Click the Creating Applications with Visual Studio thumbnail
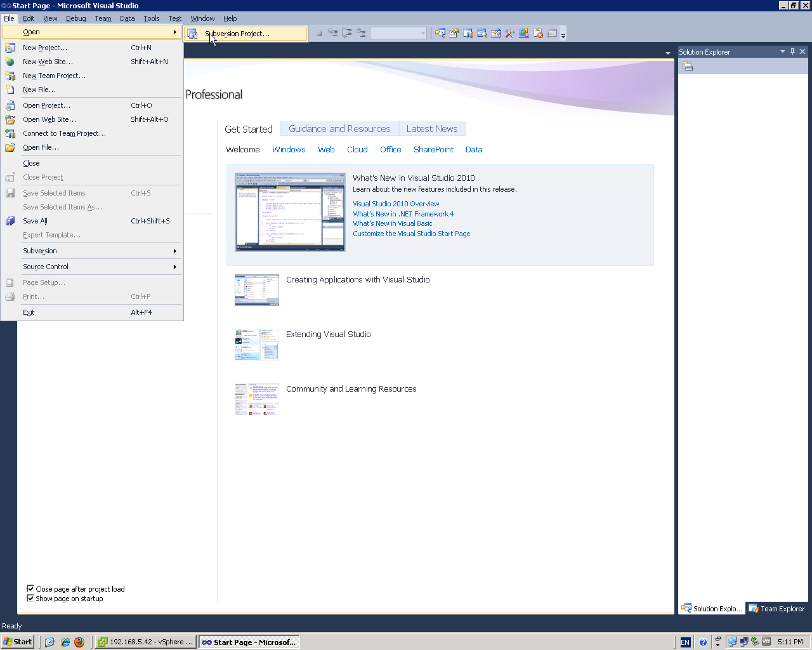812x650 pixels. coord(257,290)
